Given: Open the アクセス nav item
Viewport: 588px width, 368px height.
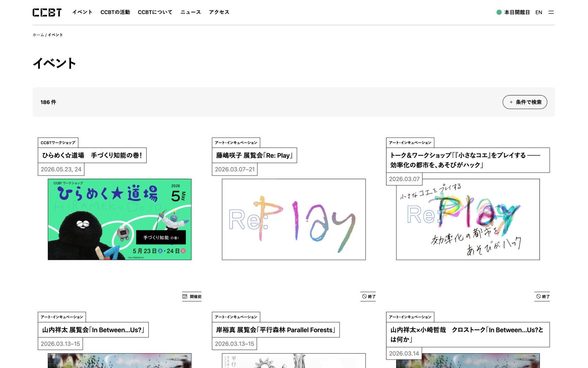Looking at the screenshot, I should tap(219, 12).
